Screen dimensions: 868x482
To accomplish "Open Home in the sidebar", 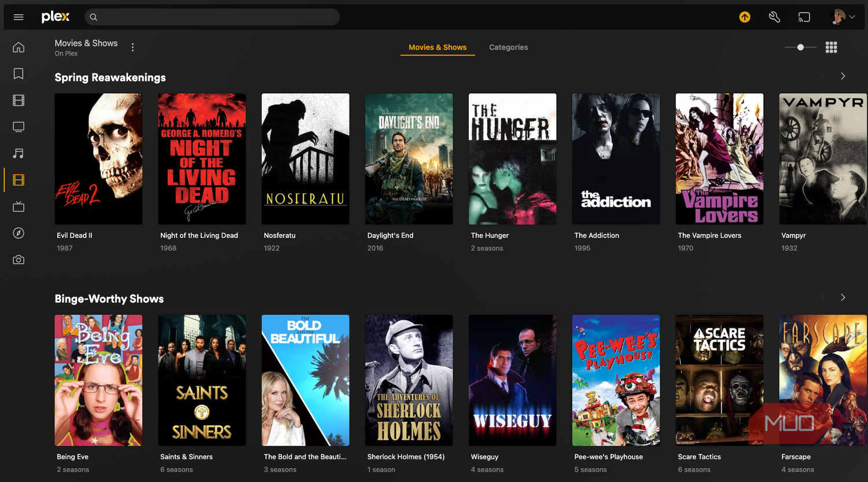I will (19, 47).
